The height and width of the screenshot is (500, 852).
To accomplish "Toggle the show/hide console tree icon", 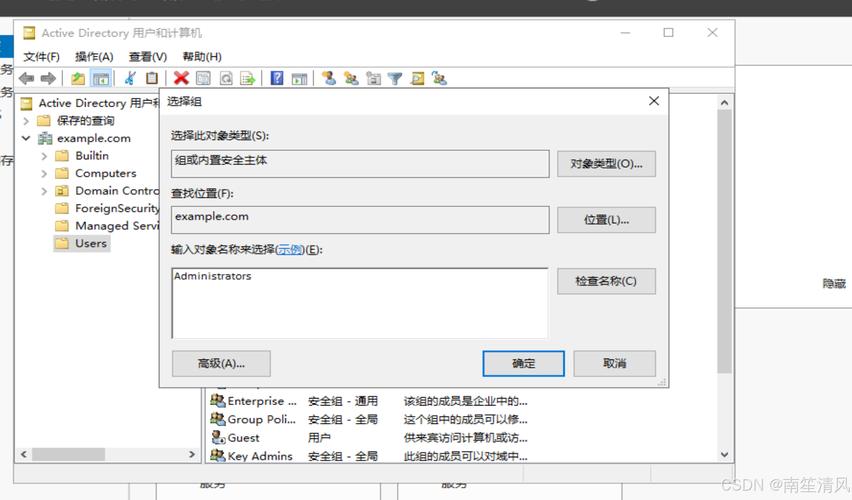I will 101,79.
